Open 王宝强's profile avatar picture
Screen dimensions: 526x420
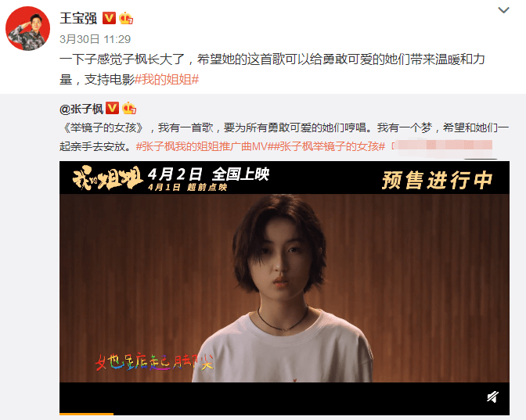click(28, 28)
